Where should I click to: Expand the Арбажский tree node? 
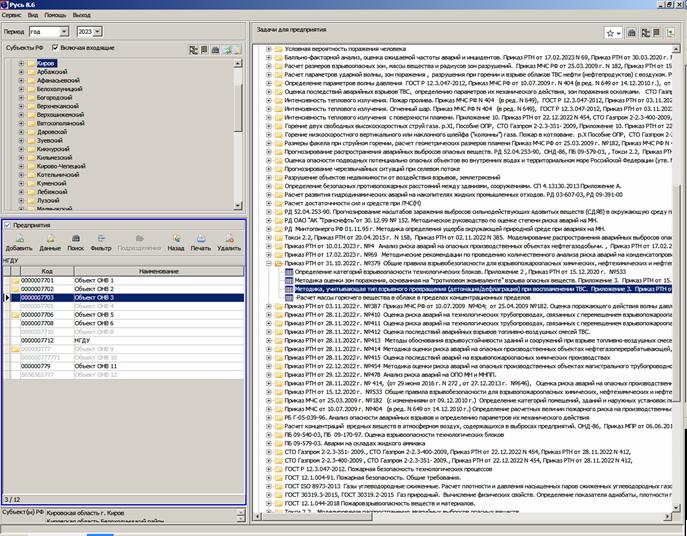(21, 72)
